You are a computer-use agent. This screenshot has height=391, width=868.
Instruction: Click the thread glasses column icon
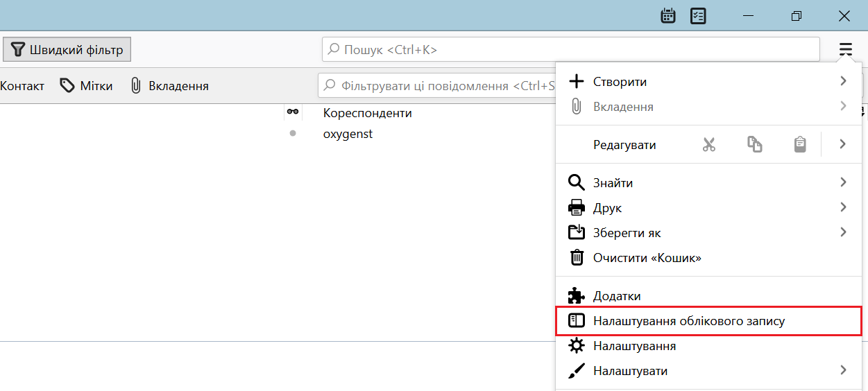click(293, 112)
